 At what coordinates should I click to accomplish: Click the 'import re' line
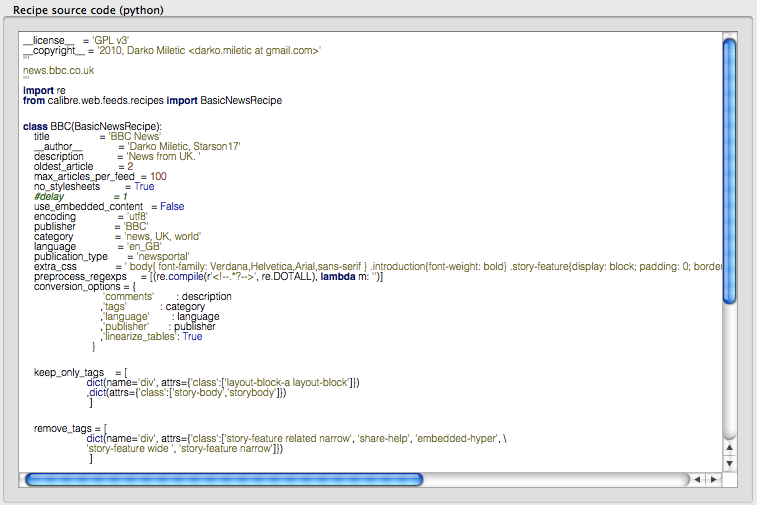click(44, 90)
